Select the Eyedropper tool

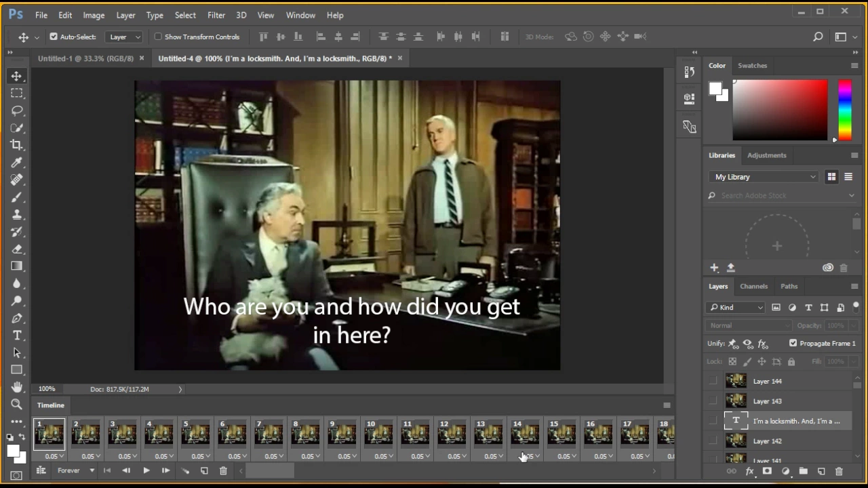(17, 162)
